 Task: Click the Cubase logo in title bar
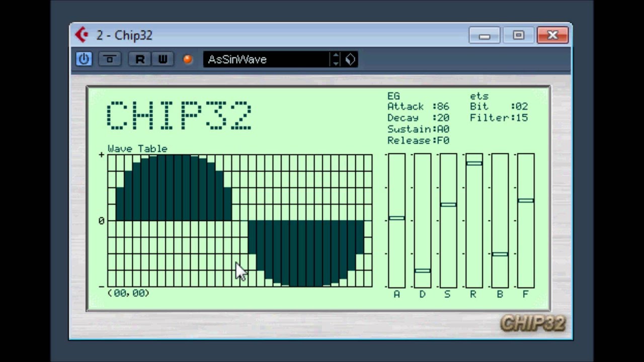click(x=82, y=35)
